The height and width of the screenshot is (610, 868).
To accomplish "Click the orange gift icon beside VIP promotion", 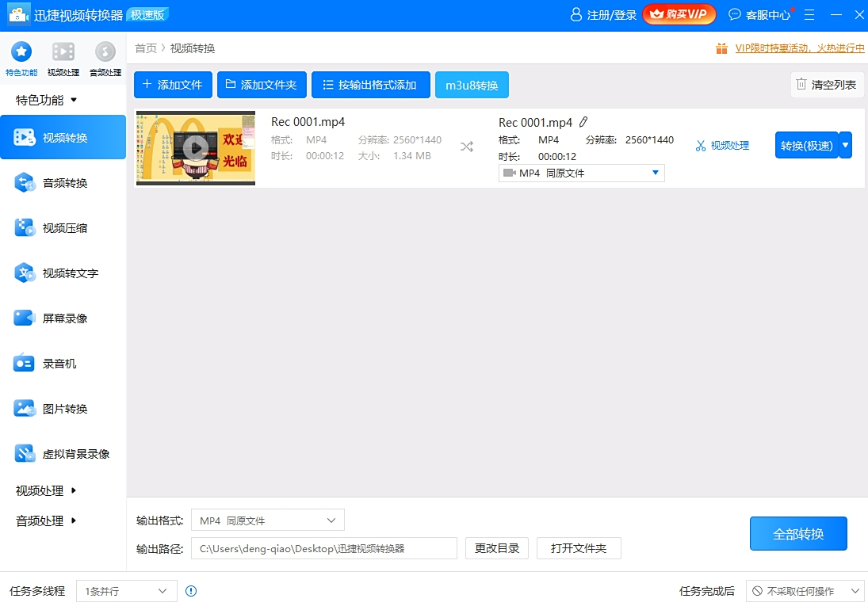I will 721,48.
